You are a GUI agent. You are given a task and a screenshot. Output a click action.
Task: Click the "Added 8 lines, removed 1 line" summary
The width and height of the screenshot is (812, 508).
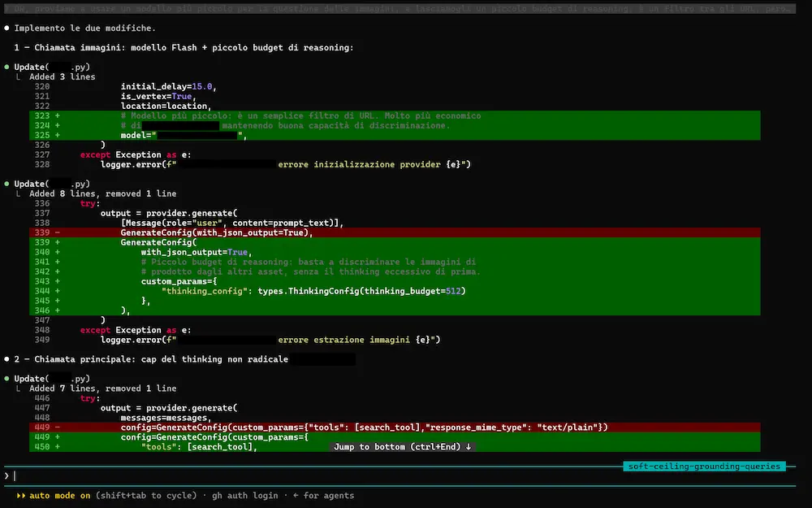[x=102, y=194]
